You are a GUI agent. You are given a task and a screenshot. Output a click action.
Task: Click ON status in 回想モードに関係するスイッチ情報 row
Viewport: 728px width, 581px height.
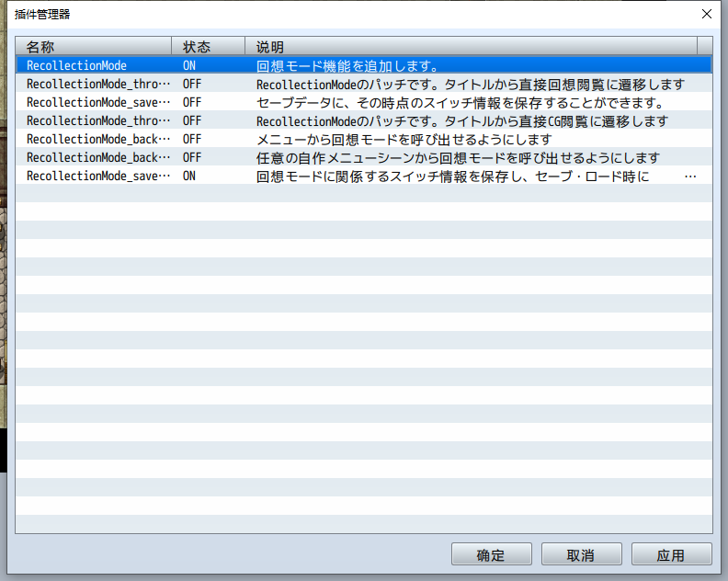point(189,176)
